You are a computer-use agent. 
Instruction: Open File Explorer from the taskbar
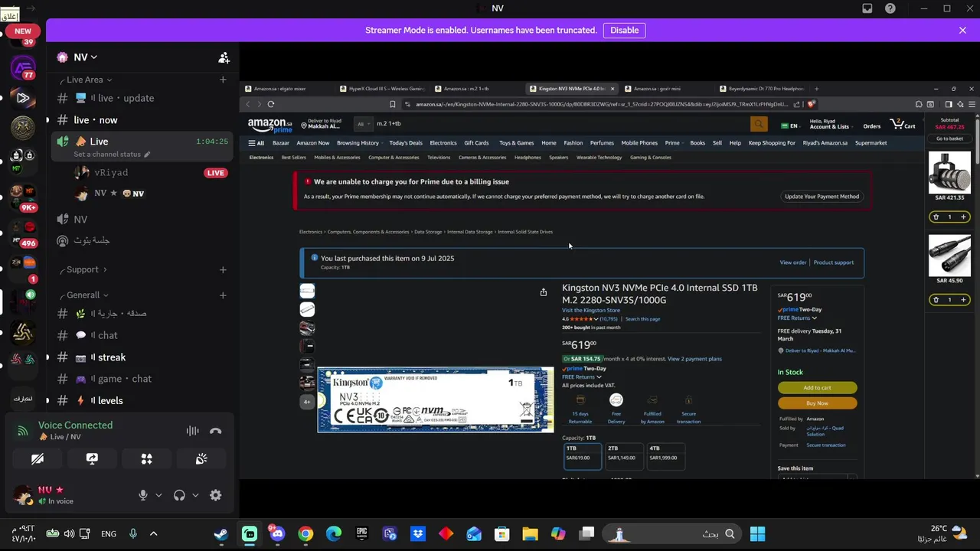pos(530,534)
